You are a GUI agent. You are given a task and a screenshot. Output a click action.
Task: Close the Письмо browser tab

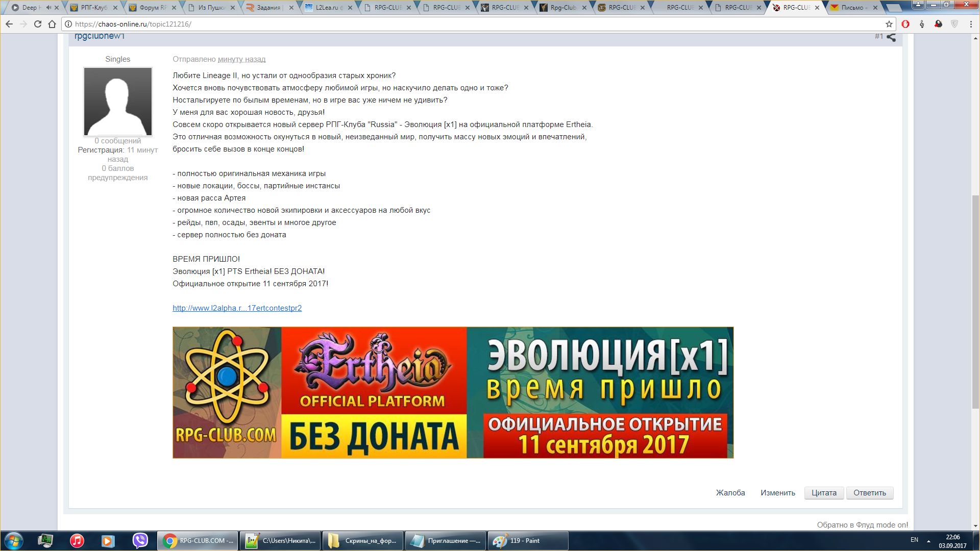(x=875, y=8)
